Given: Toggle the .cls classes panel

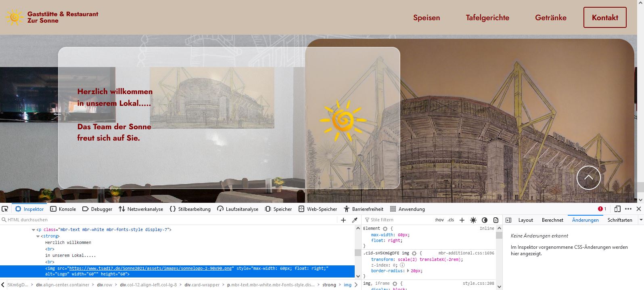Looking at the screenshot, I should [x=451, y=220].
